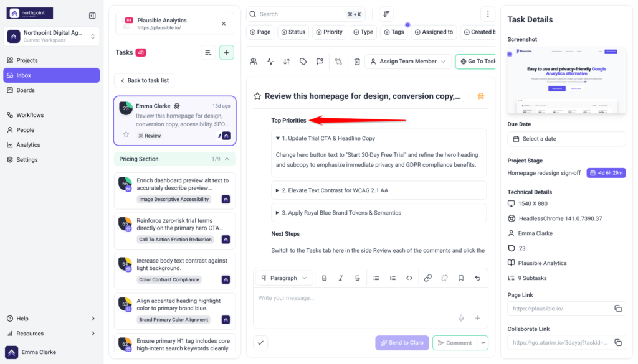Close the Plausible Analytics site card
The image size is (638, 364).
(224, 24)
